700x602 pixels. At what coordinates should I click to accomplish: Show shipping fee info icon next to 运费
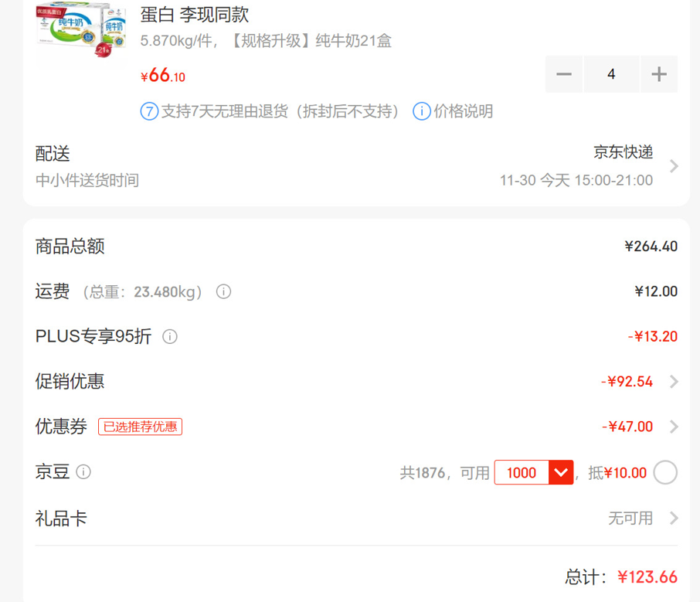(223, 291)
